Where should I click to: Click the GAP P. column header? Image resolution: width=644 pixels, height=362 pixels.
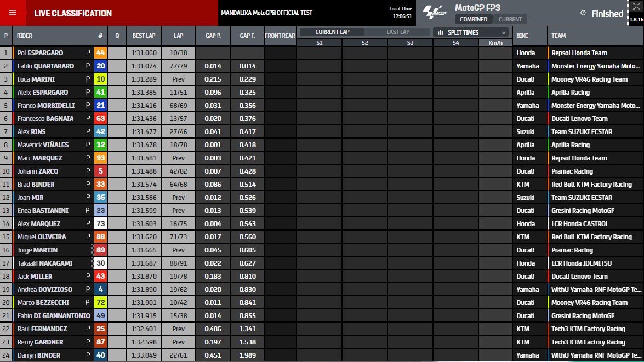click(x=213, y=36)
